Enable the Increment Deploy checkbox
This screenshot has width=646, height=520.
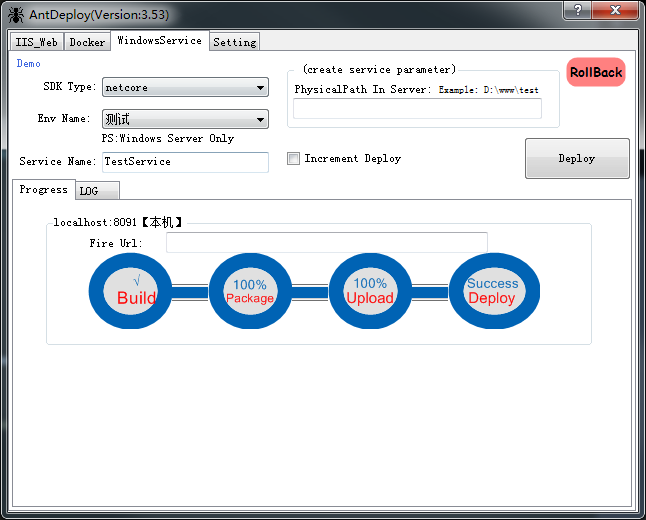pyautogui.click(x=293, y=159)
